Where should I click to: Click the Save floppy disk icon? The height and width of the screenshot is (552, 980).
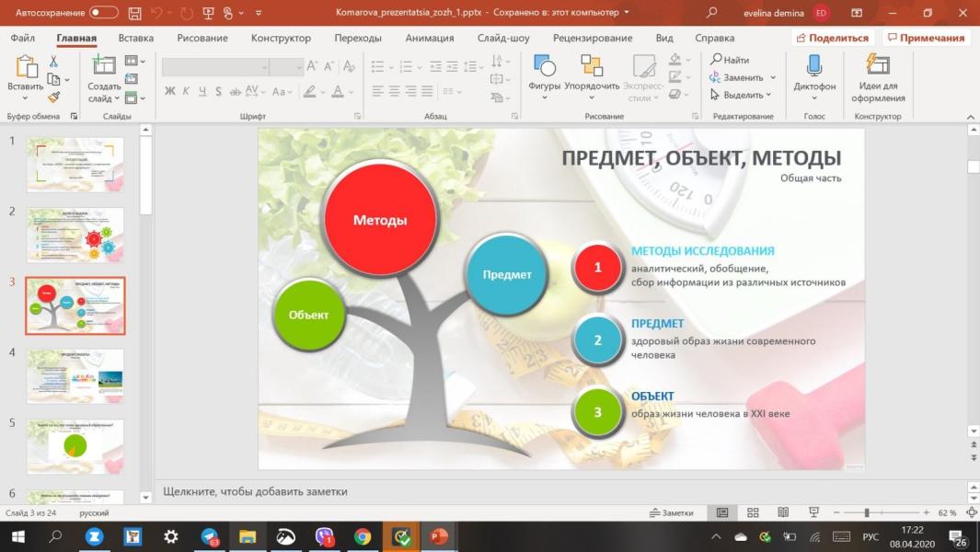coord(134,13)
